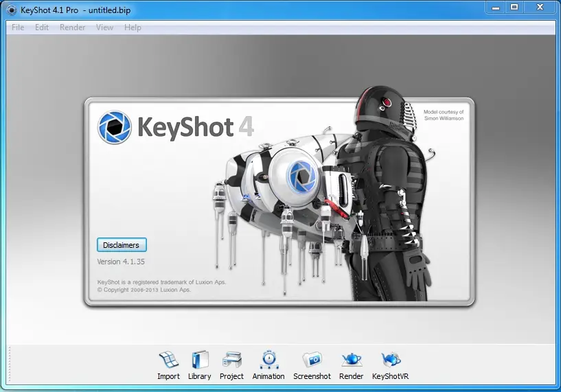The height and width of the screenshot is (392, 561).
Task: Click the KeyShot app icon in title bar
Action: coord(12,10)
